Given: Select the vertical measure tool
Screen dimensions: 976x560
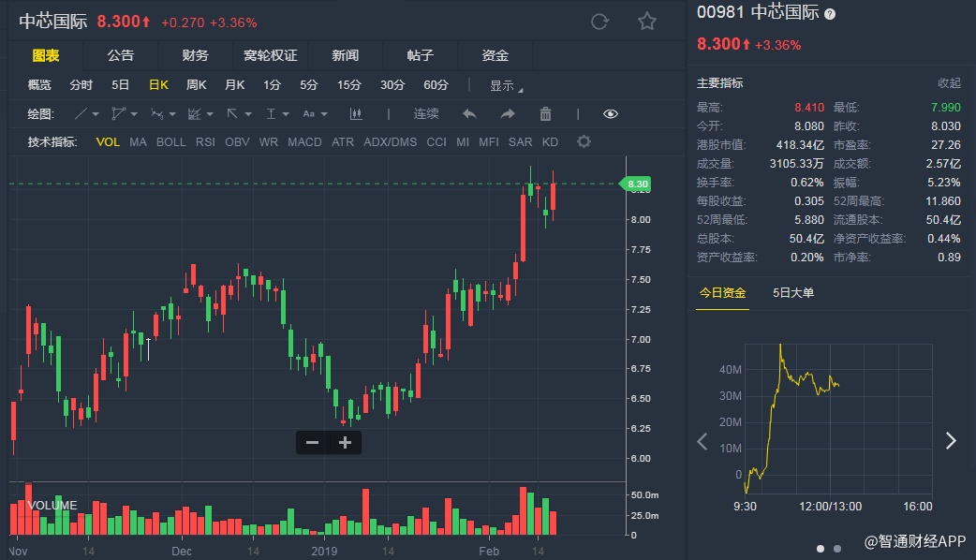Looking at the screenshot, I should point(271,114).
